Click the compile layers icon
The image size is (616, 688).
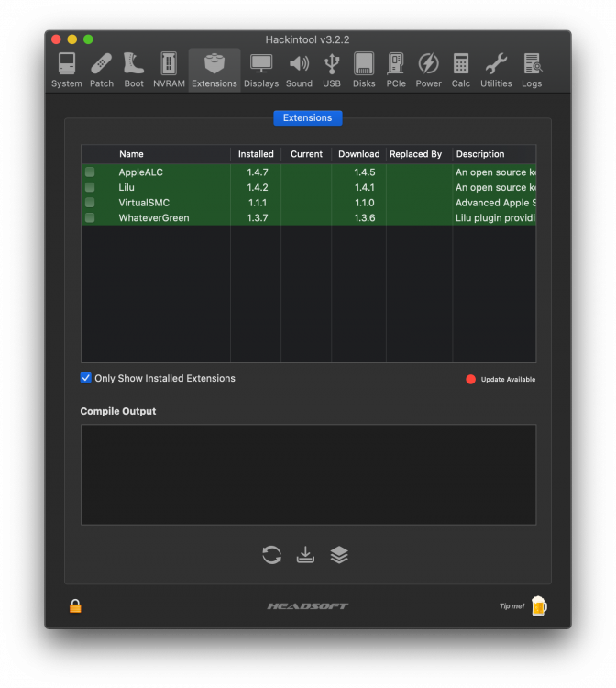(x=339, y=555)
